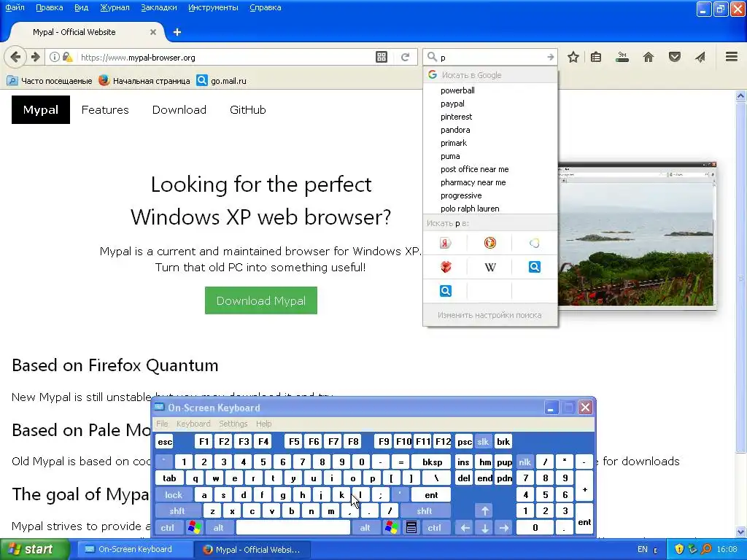Open Download link in page navigation
The height and width of the screenshot is (560, 747).
tap(179, 110)
